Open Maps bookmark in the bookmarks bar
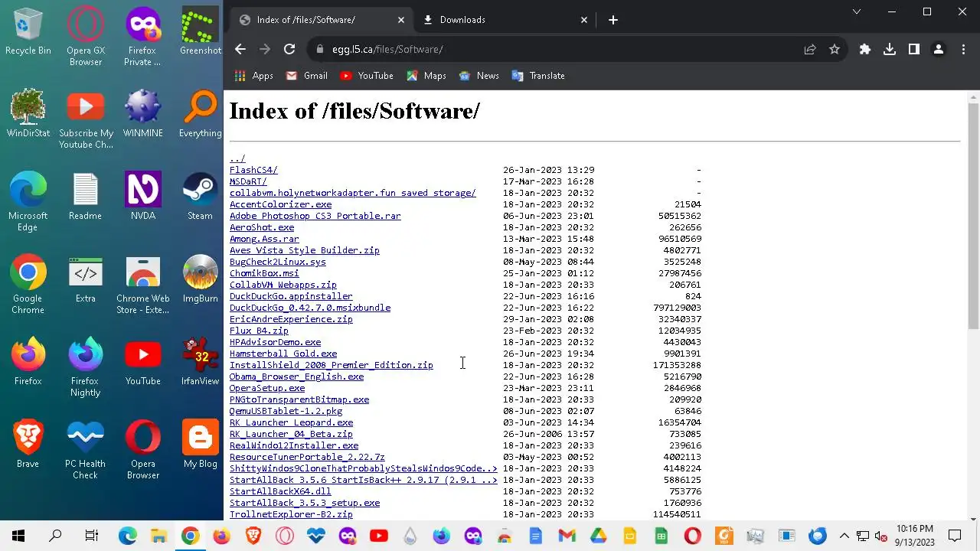Image resolution: width=980 pixels, height=551 pixels. (x=426, y=76)
